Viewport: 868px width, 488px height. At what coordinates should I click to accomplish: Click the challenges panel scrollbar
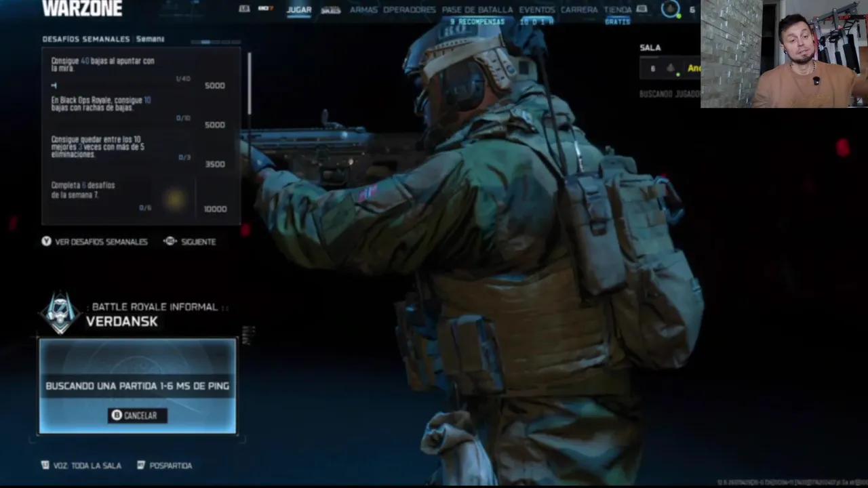tap(249, 83)
